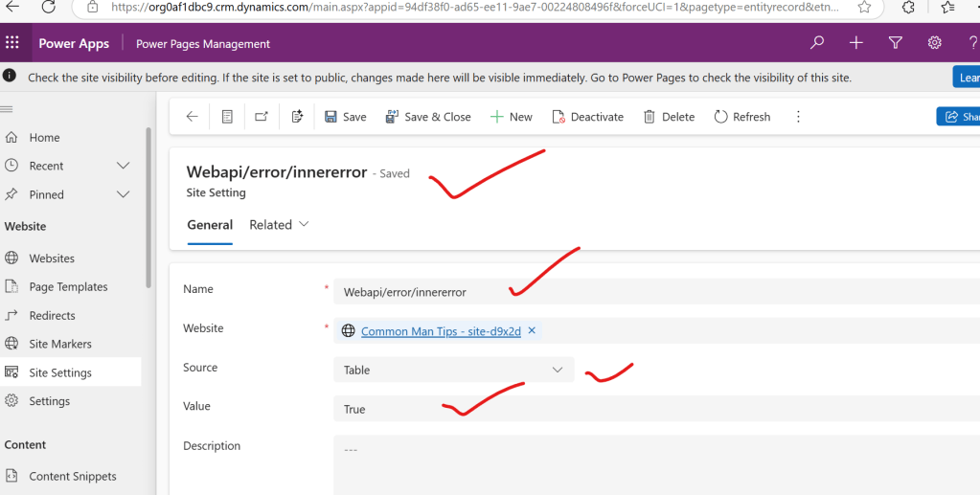This screenshot has width=980, height=495.
Task: Open the Related tab dropdown
Action: tap(279, 225)
